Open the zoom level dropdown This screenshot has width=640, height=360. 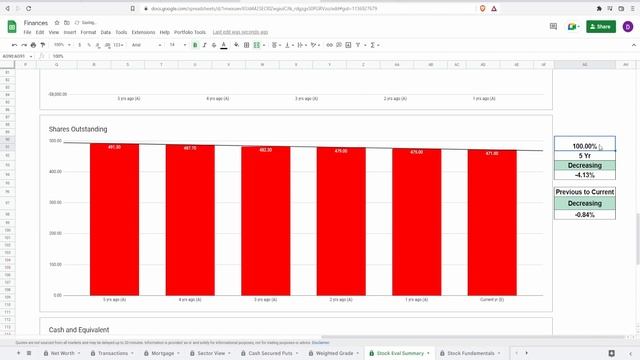tap(62, 45)
